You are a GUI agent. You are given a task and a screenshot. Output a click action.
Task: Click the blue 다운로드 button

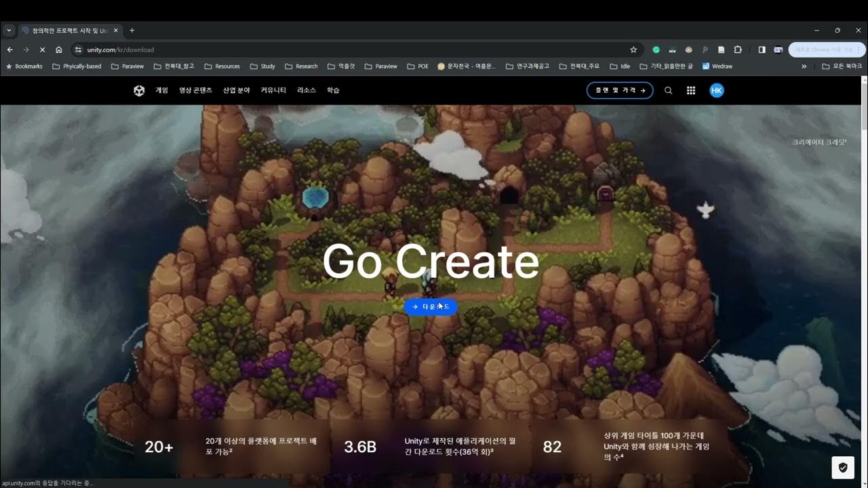(431, 306)
